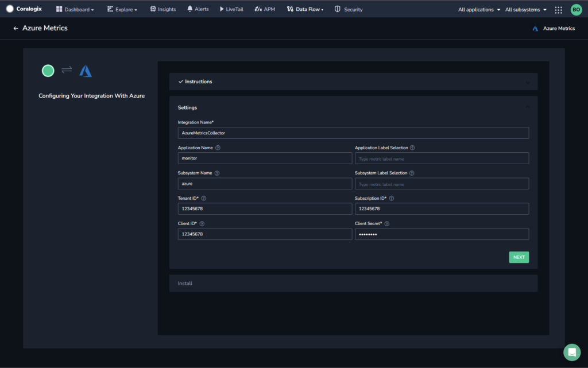Click the Dashboard grid icon
The image size is (588, 368).
[x=59, y=9]
